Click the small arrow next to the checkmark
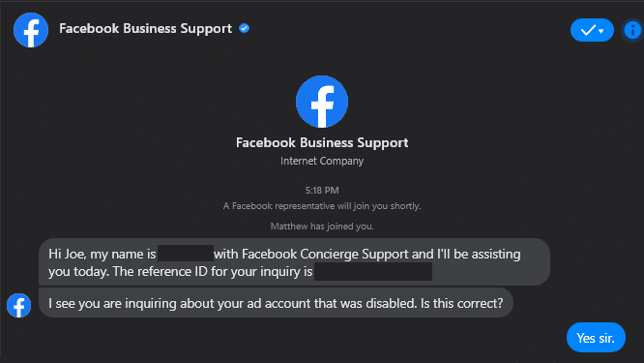 tap(601, 31)
